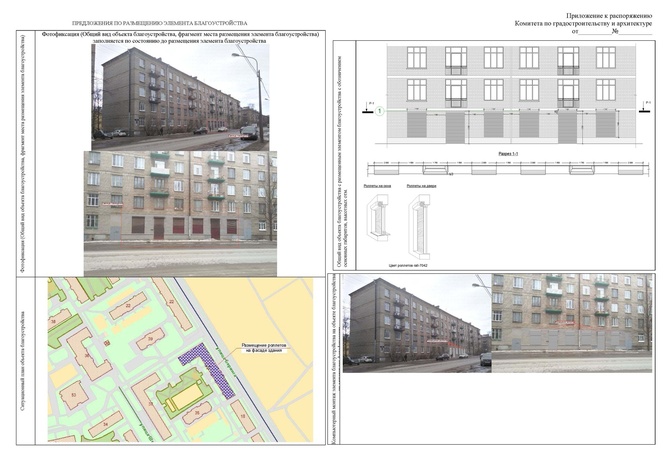Click the vertical "Компьютерный монтаж" side label
Screen dimensions: 668x470
coord(335,360)
